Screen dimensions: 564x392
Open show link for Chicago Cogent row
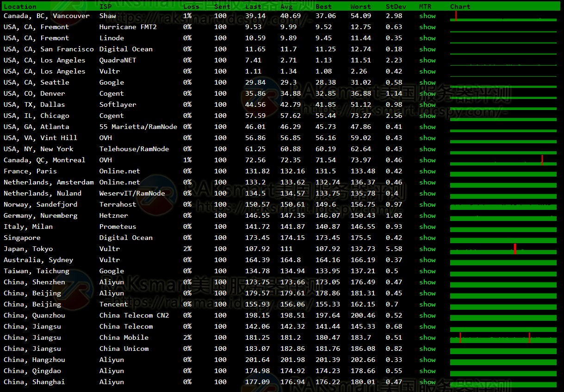click(428, 116)
